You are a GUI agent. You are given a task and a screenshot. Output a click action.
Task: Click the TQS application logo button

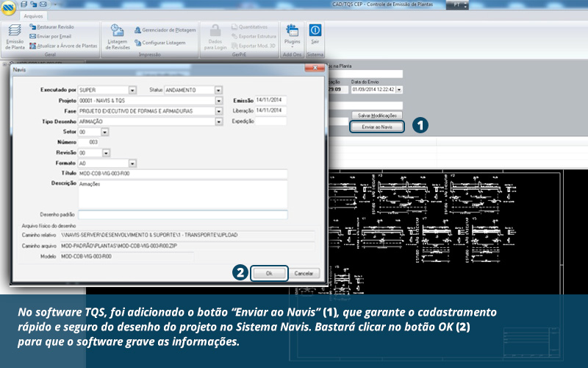coord(8,7)
